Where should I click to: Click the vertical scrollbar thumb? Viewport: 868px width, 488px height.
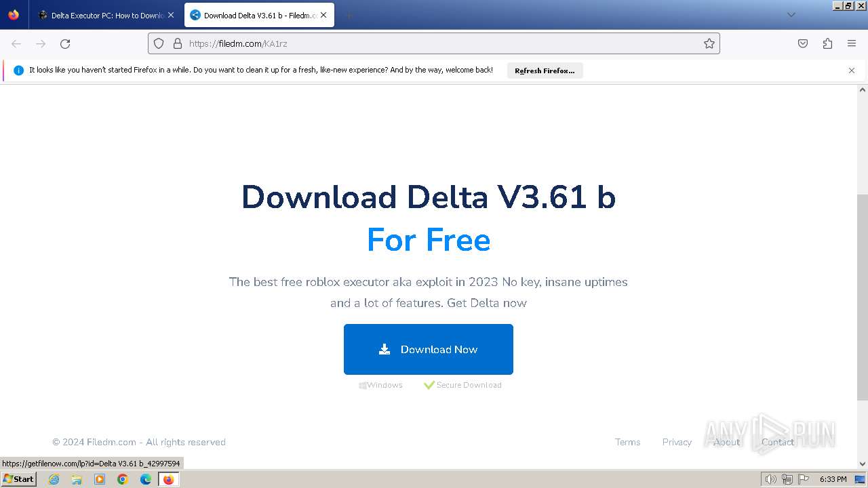tap(863, 298)
